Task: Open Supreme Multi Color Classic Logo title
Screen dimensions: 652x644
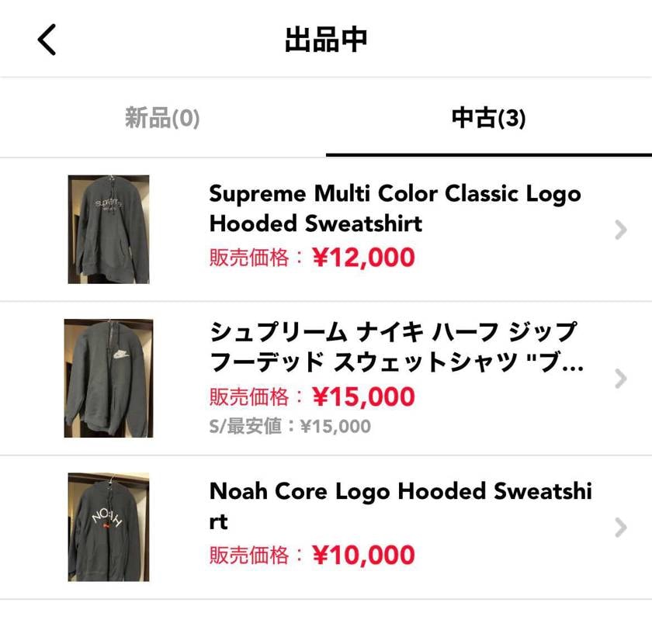Action: tap(395, 208)
